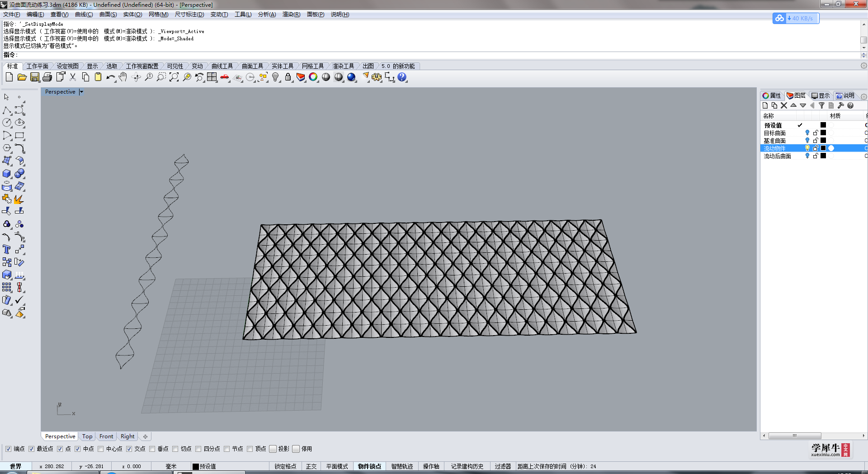Toggle the 物件锁点 status button
Viewport: 868px width, 474px height.
(369, 466)
